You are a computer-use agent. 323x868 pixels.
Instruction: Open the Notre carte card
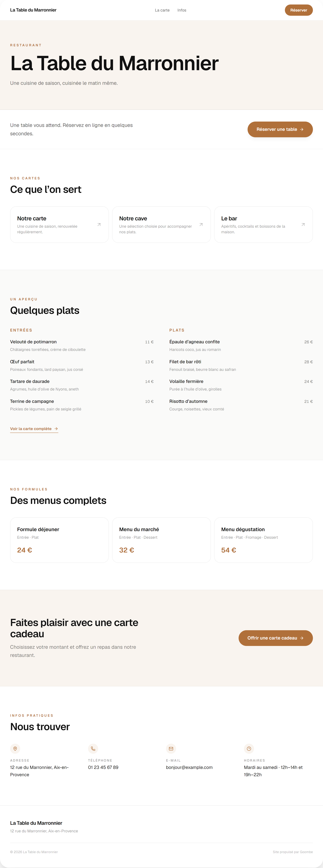tap(59, 224)
